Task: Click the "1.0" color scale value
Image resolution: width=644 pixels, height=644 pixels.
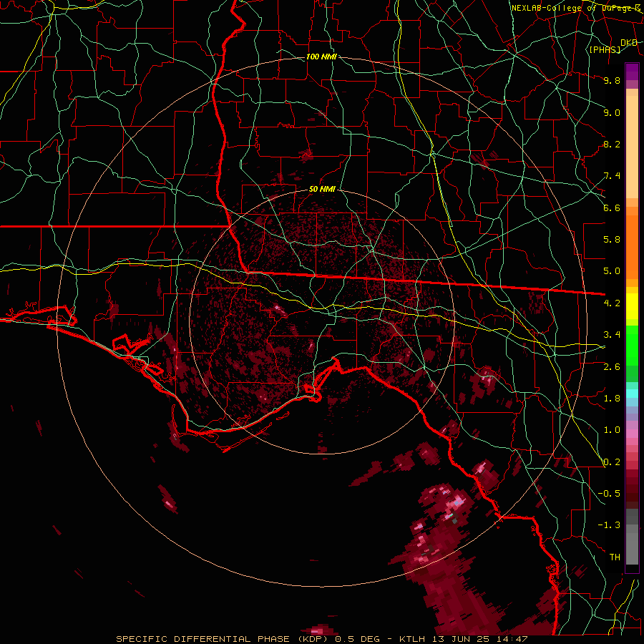Action: pyautogui.click(x=612, y=430)
